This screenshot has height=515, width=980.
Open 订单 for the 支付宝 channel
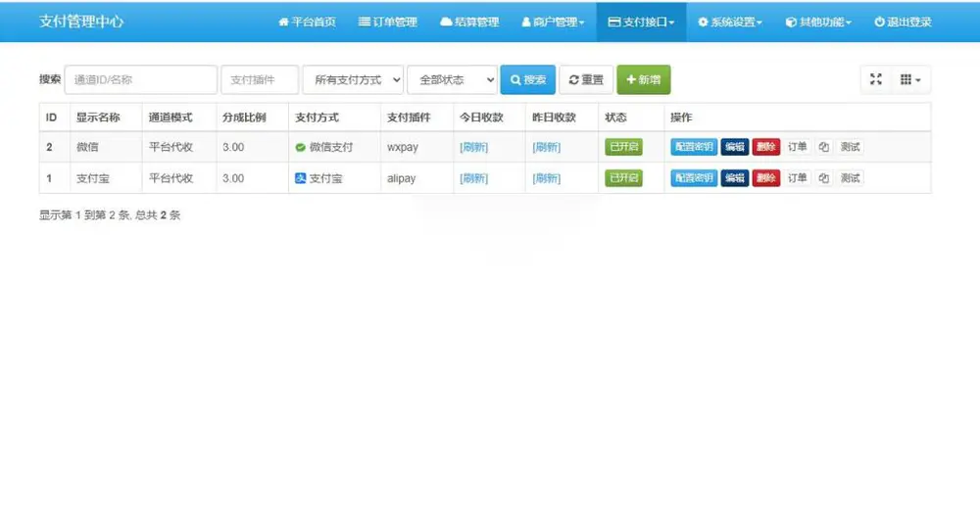[797, 178]
